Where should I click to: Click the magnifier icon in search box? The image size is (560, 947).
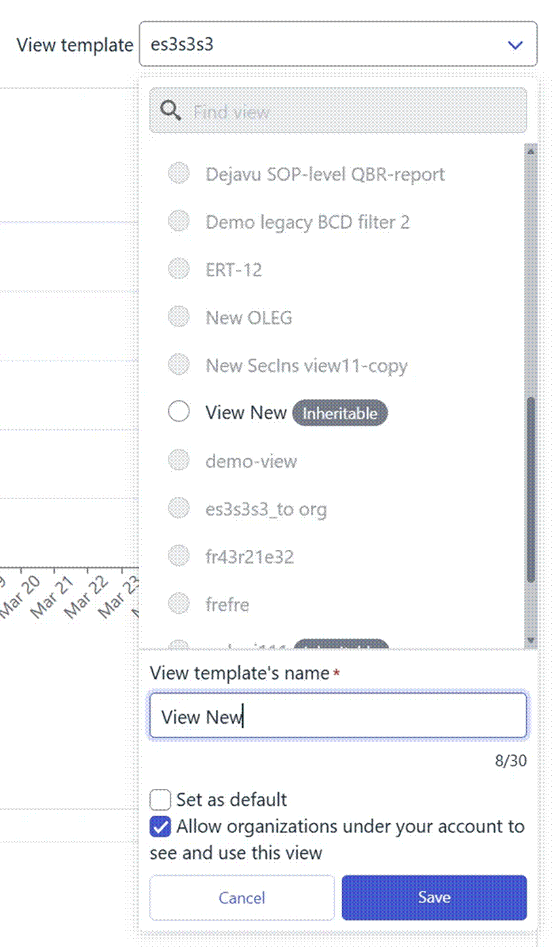click(x=170, y=111)
